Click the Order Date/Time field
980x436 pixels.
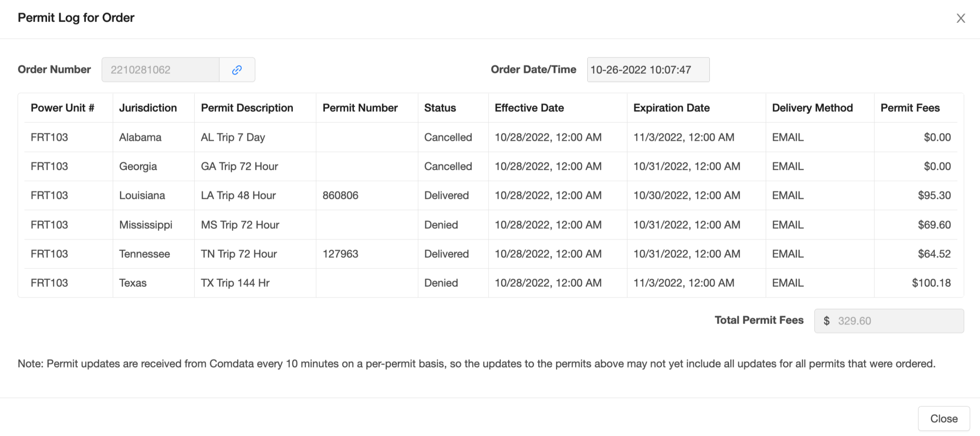pos(648,70)
